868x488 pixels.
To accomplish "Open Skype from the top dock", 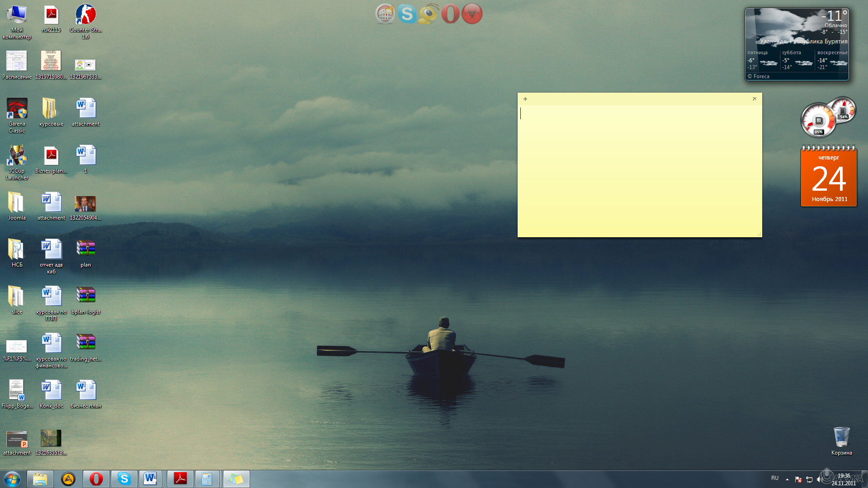I will pyautogui.click(x=406, y=14).
